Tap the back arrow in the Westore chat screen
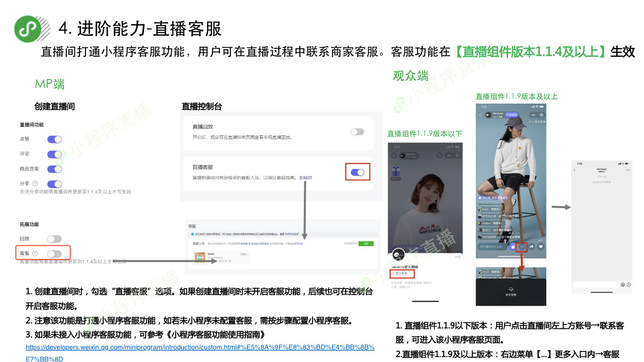This screenshot has width=644, height=362. 575,170
